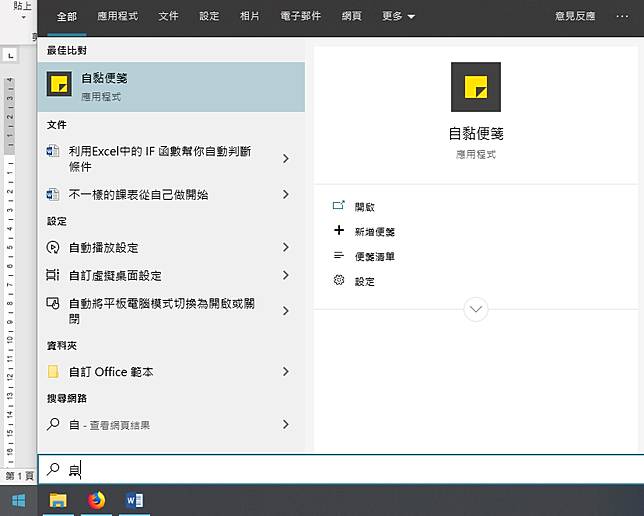Expand arrow for 自動將平板電腦模式 result
Image resolution: width=644 pixels, height=516 pixels.
pyautogui.click(x=286, y=311)
